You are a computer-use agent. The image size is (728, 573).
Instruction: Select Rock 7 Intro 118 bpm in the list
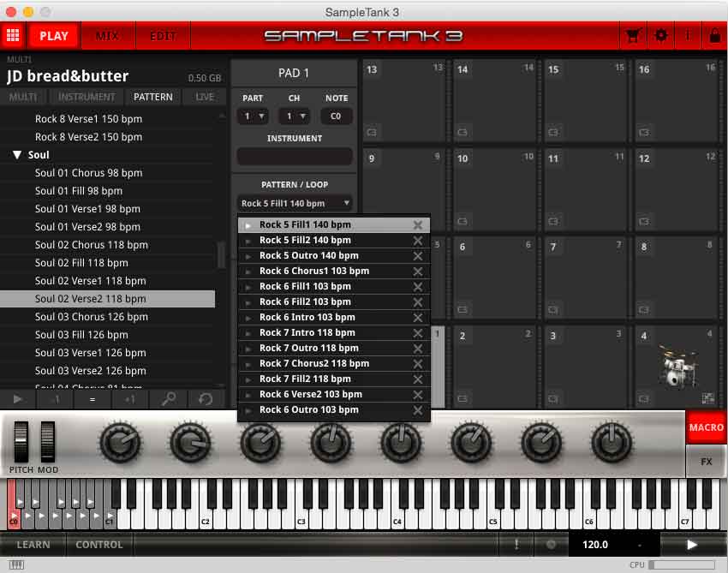(x=307, y=332)
